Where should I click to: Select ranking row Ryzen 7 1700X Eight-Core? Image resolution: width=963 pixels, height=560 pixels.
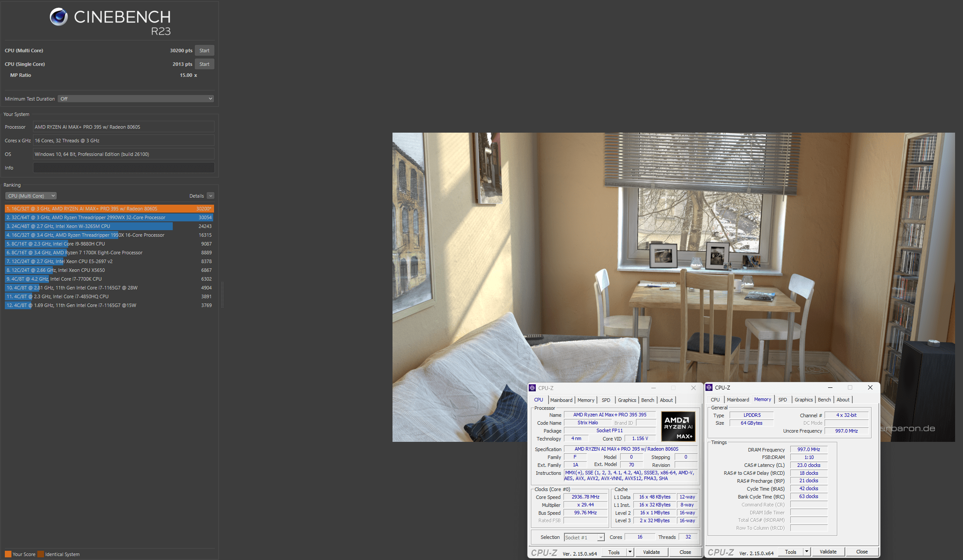[x=109, y=253]
